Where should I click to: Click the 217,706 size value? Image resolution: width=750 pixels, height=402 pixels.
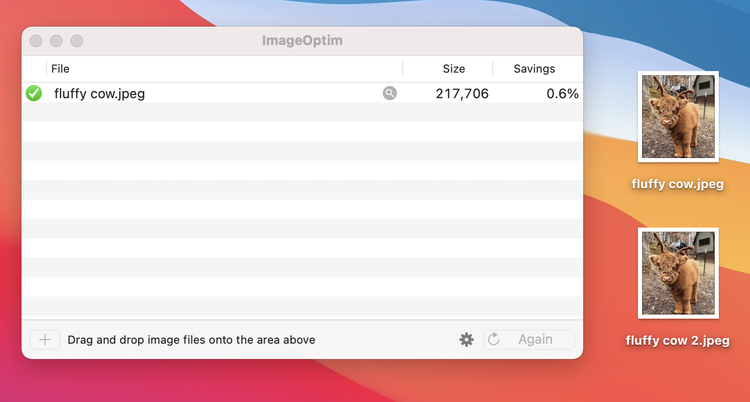(462, 93)
